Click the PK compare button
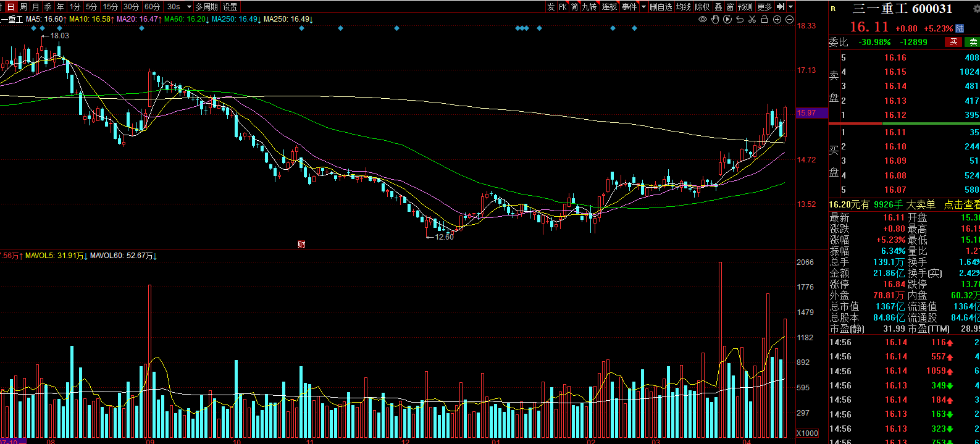The image size is (980, 444). 563,7
